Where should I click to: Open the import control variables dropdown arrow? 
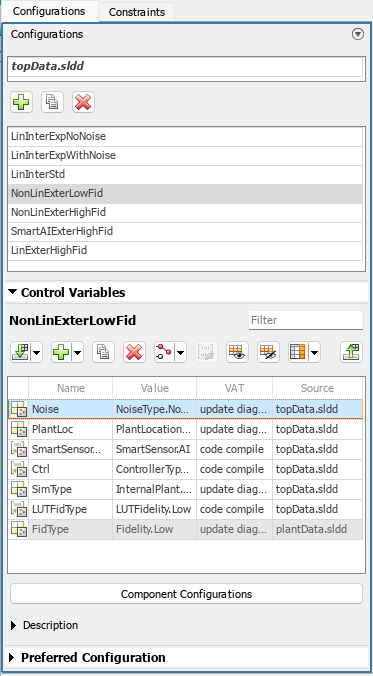37,353
